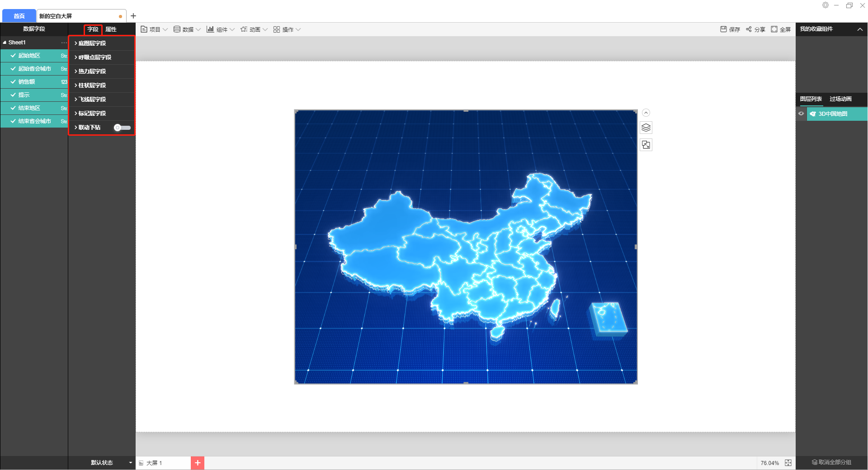This screenshot has width=868, height=470.
Task: Click the 取消全部分组 button
Action: [831, 462]
